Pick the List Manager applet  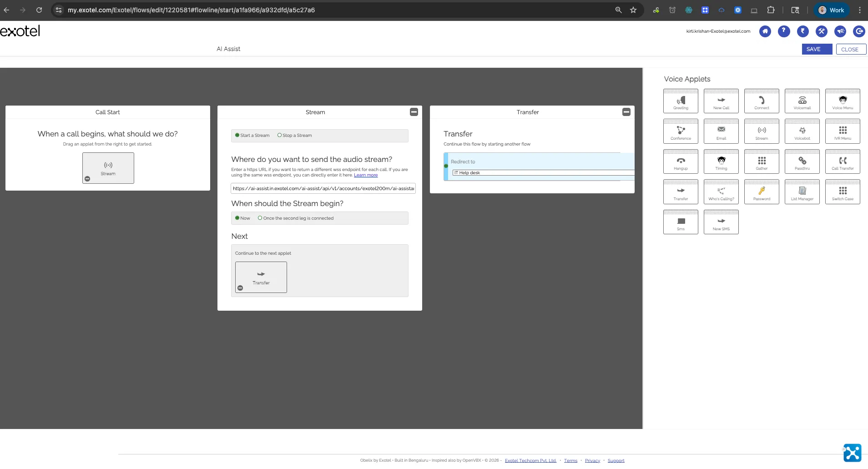click(x=802, y=192)
